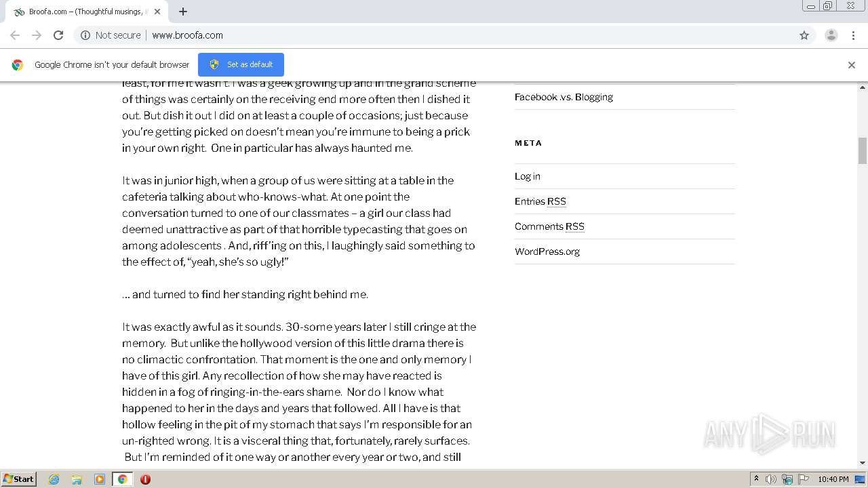Open the Chrome three-dot menu
This screenshot has height=488, width=868.
854,35
